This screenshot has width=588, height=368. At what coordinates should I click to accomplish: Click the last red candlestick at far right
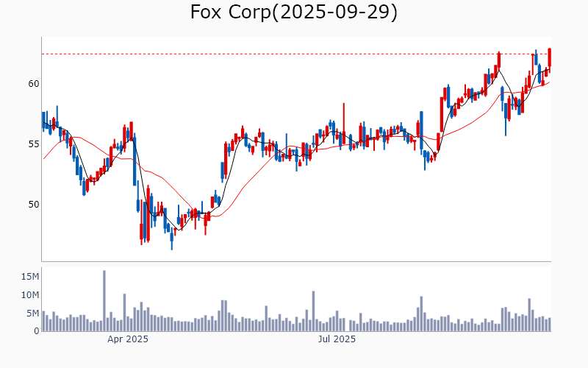point(550,59)
